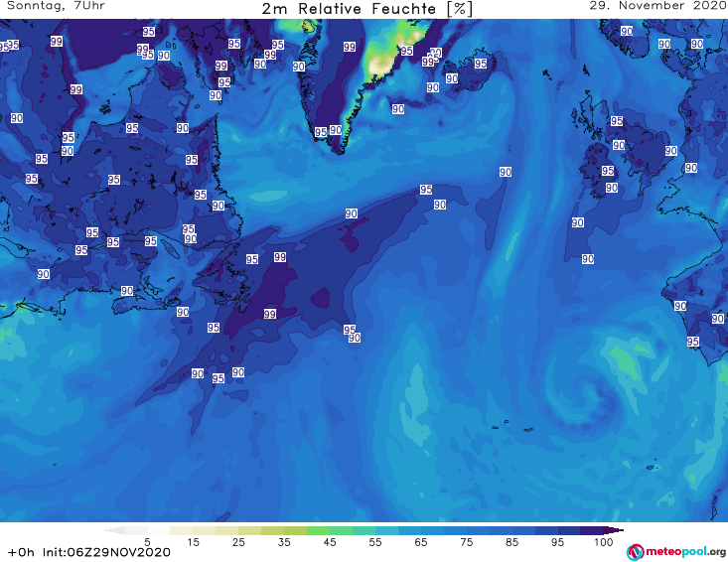The height and width of the screenshot is (562, 728).
Task: Pick the dark purple swatch at legend's right end
Action: tap(614, 530)
